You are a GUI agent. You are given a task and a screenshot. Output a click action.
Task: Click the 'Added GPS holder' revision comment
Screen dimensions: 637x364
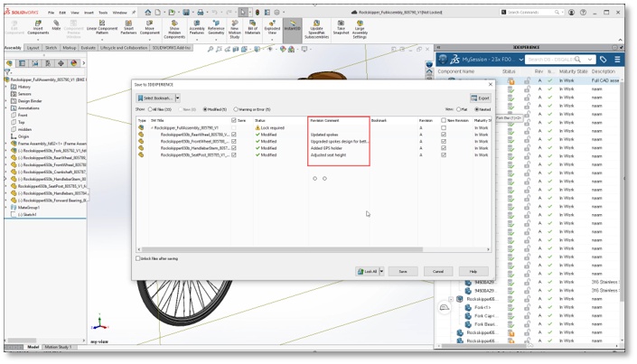[x=326, y=148]
